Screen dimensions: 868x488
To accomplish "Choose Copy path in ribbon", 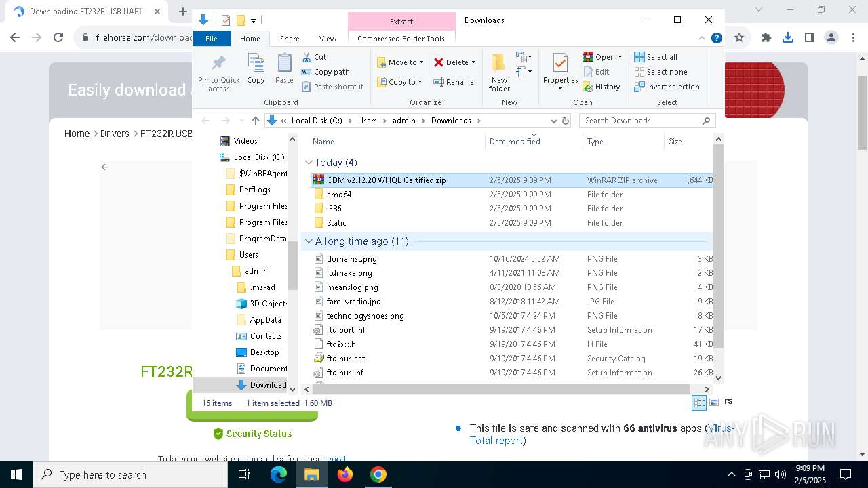I will (x=325, y=72).
